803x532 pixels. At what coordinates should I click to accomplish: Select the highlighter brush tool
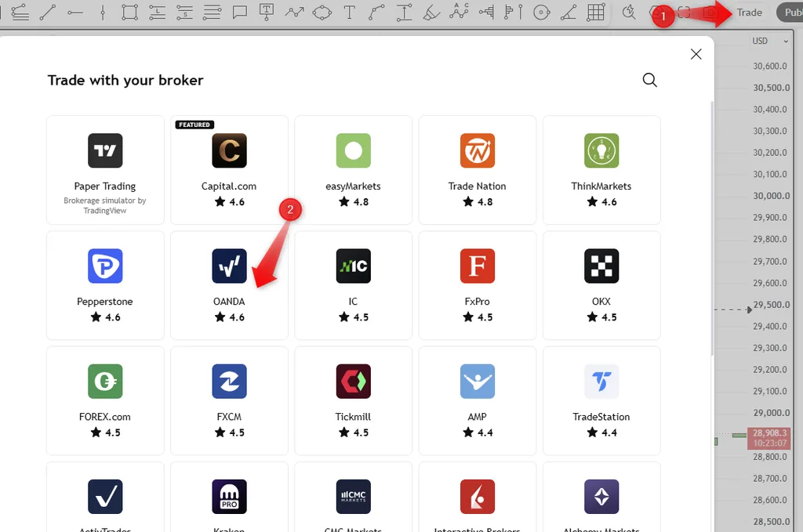pos(431,13)
